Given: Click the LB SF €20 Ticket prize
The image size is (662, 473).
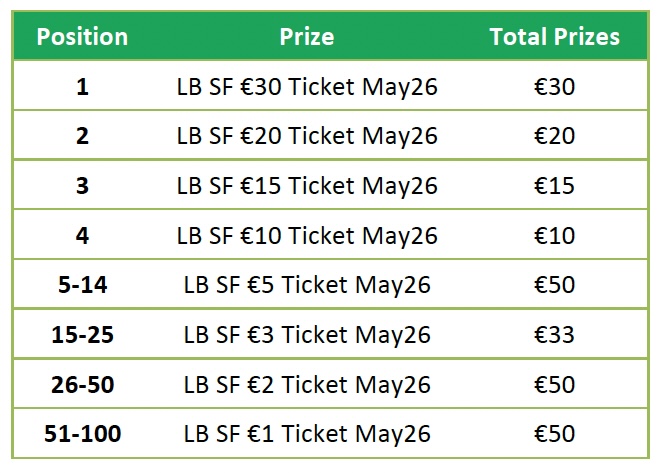Looking at the screenshot, I should (x=307, y=136).
